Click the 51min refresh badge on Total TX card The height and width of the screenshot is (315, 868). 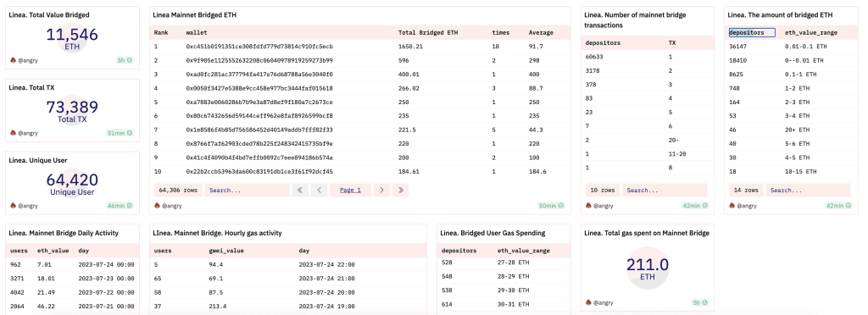click(x=120, y=133)
